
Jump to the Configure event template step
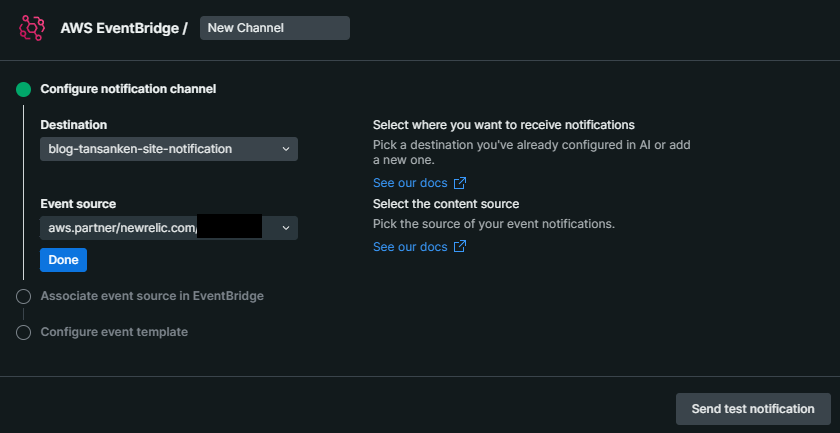(114, 332)
